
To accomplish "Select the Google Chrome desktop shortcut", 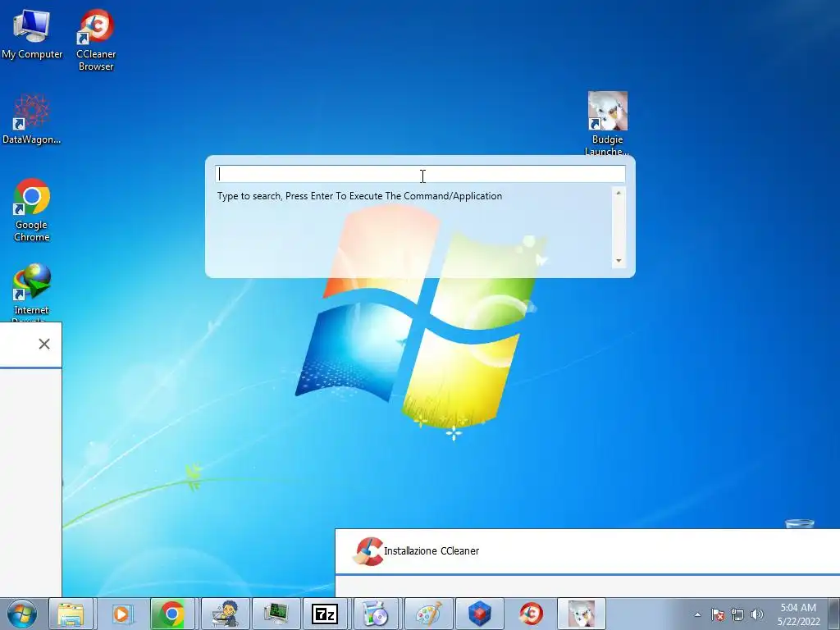I will (x=32, y=210).
